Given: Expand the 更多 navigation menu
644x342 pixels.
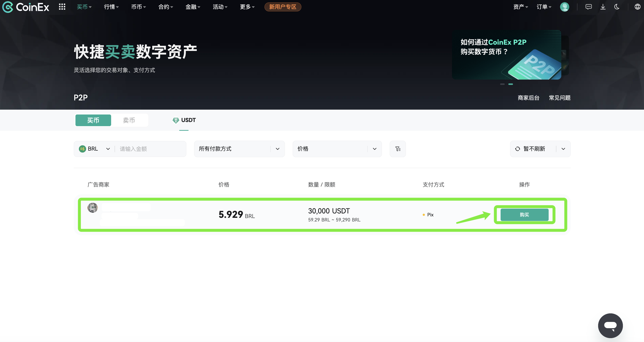Looking at the screenshot, I should (247, 7).
